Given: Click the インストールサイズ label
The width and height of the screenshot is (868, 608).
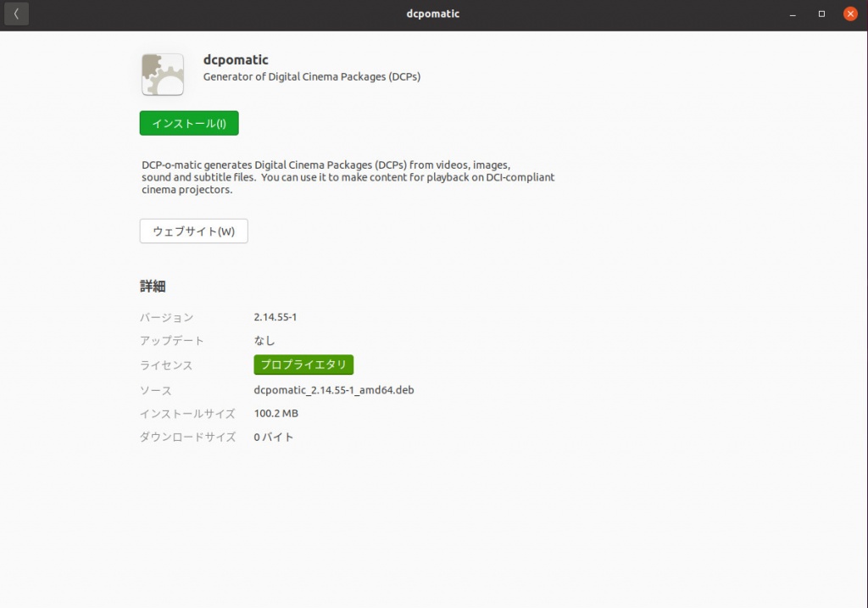Looking at the screenshot, I should tap(187, 414).
